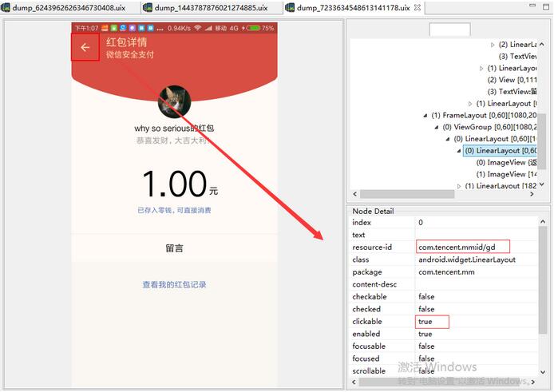Click the resource-id value com.tencent.mm:id/gd
This screenshot has height=392, width=554.
[x=457, y=247]
